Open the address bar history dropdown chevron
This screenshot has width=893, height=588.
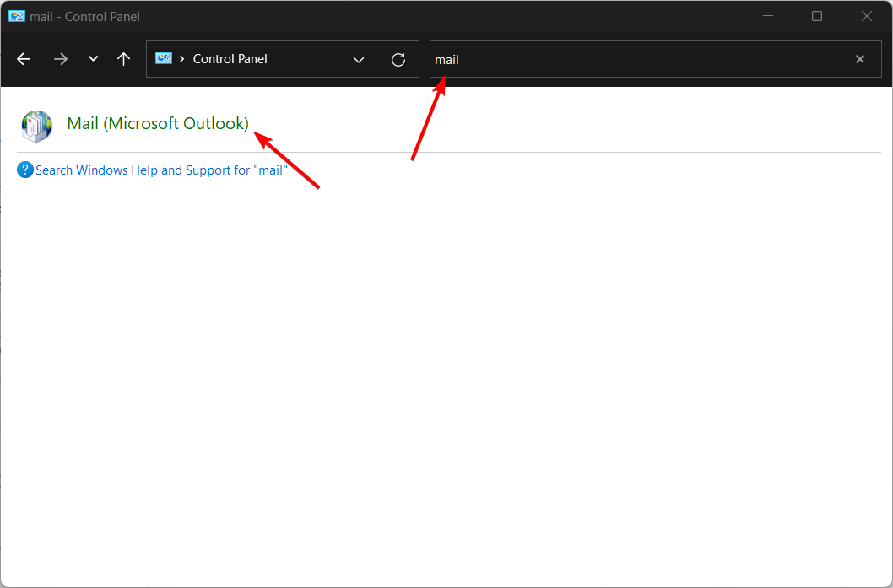tap(359, 59)
